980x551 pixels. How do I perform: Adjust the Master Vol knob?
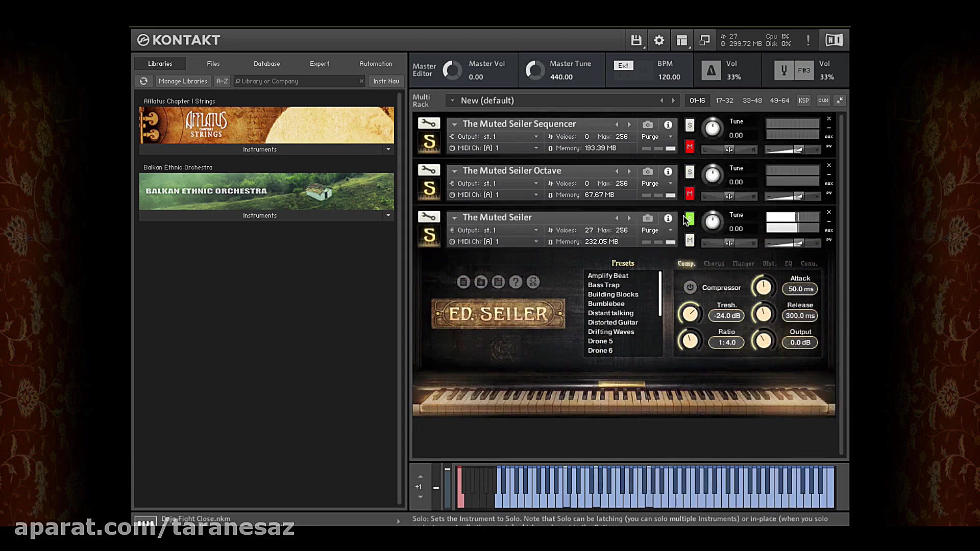(x=452, y=70)
